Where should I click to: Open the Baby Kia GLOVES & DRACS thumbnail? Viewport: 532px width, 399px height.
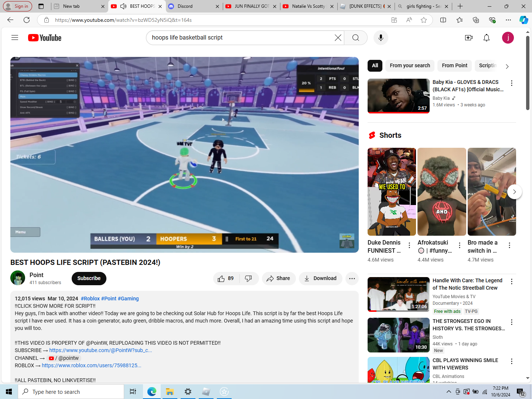coord(399,96)
